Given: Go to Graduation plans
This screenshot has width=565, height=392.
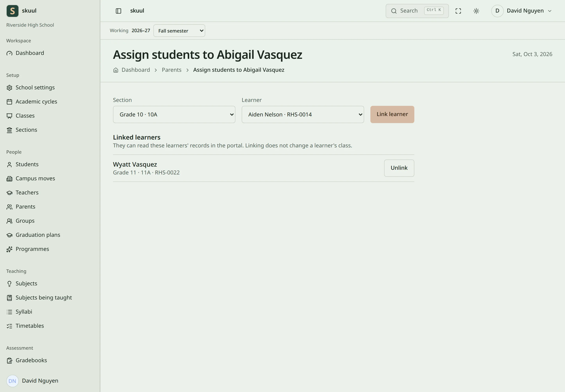Looking at the screenshot, I should [50, 235].
